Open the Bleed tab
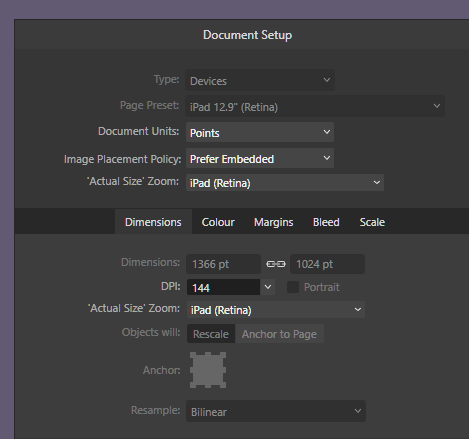 [326, 222]
